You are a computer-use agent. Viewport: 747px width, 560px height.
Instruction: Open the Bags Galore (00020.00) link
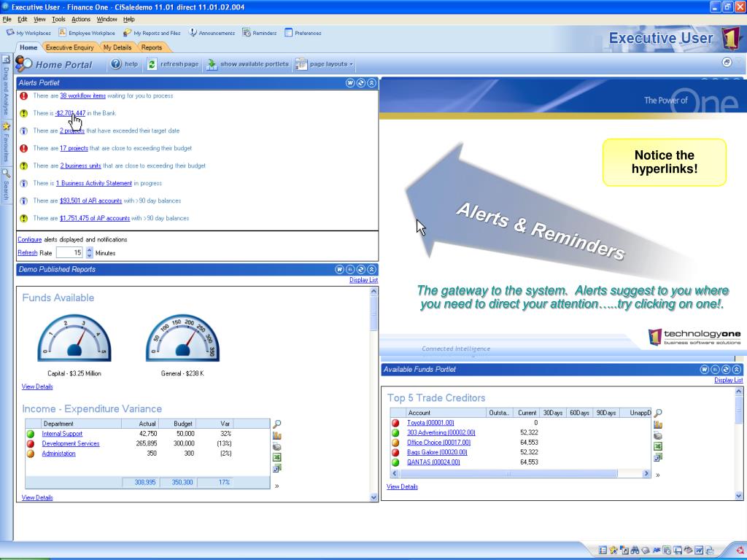pos(437,452)
